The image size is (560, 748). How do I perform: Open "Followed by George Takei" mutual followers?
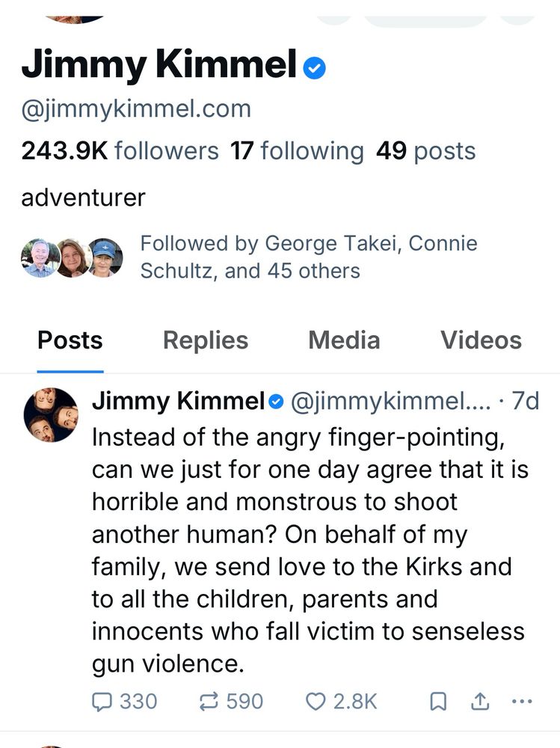[x=308, y=257]
